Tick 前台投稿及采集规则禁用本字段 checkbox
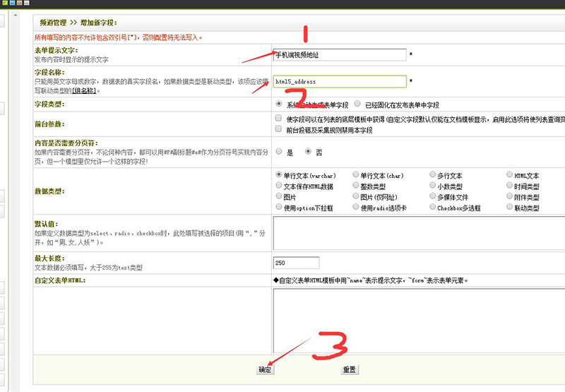565x392 pixels. [x=279, y=130]
